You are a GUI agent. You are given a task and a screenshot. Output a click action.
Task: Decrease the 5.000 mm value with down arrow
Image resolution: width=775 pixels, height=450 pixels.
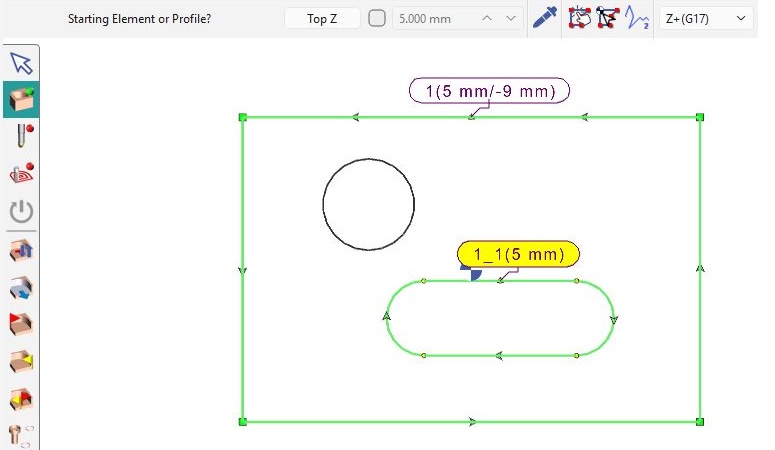511,19
